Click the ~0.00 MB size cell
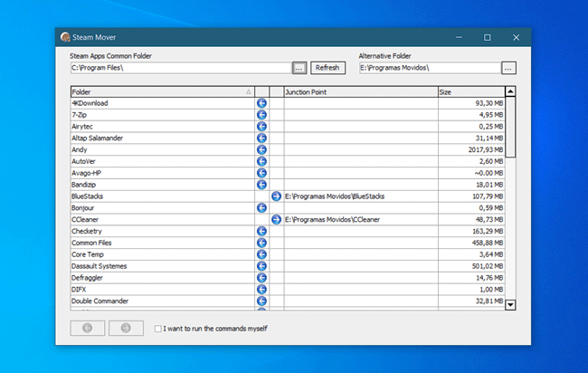This screenshot has width=588, height=373. 471,173
